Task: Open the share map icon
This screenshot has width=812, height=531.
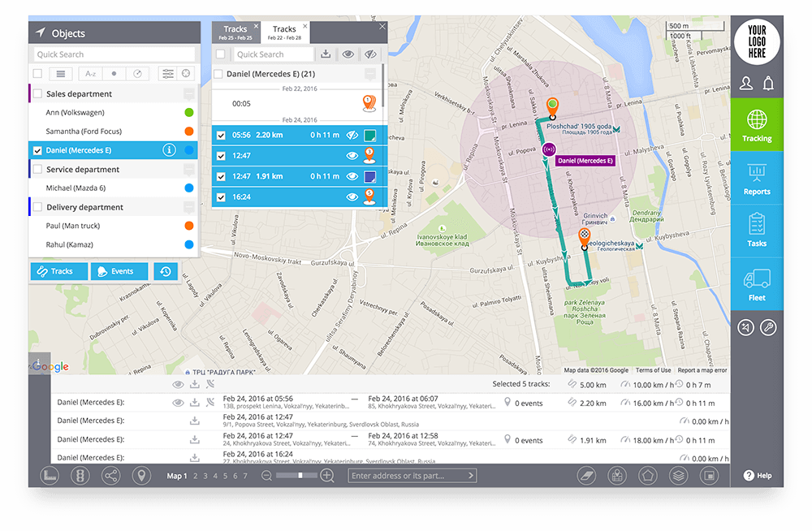Action: (110, 475)
